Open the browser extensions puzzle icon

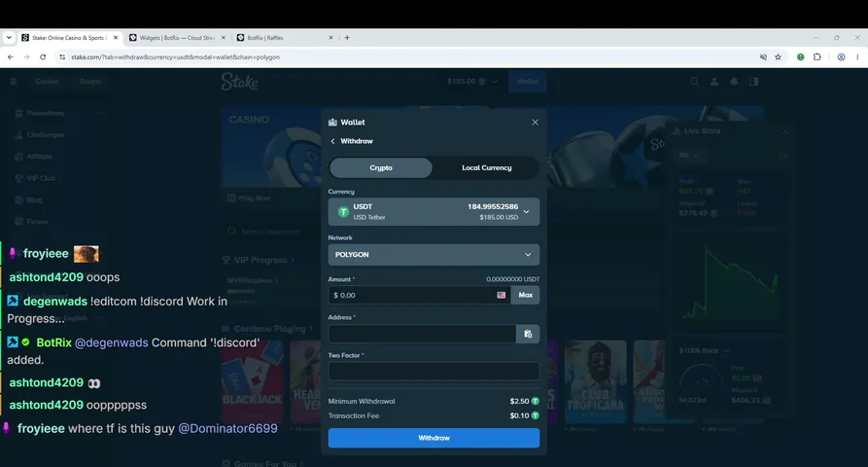point(816,57)
